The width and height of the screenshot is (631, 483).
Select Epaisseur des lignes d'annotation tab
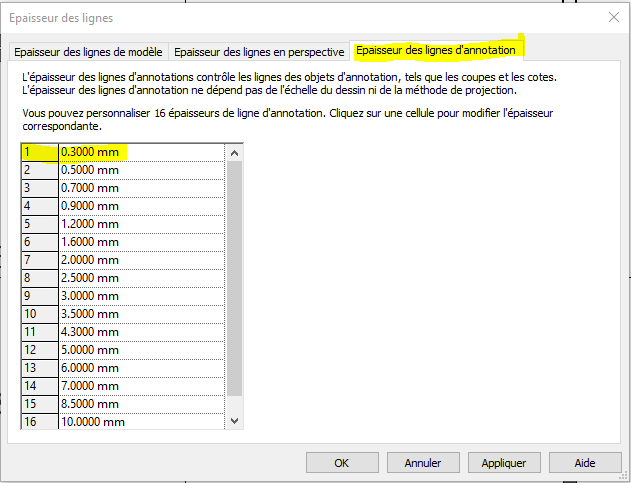coord(436,50)
